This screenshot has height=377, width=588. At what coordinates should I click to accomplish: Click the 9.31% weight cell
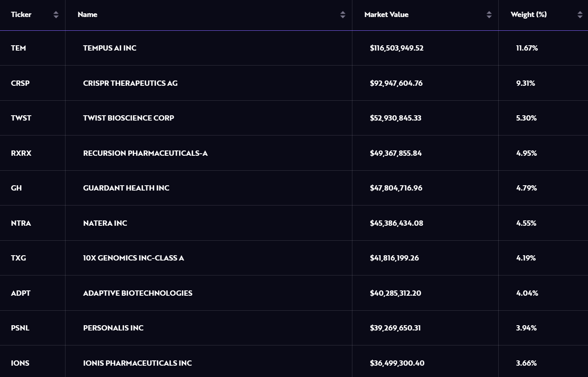(525, 83)
